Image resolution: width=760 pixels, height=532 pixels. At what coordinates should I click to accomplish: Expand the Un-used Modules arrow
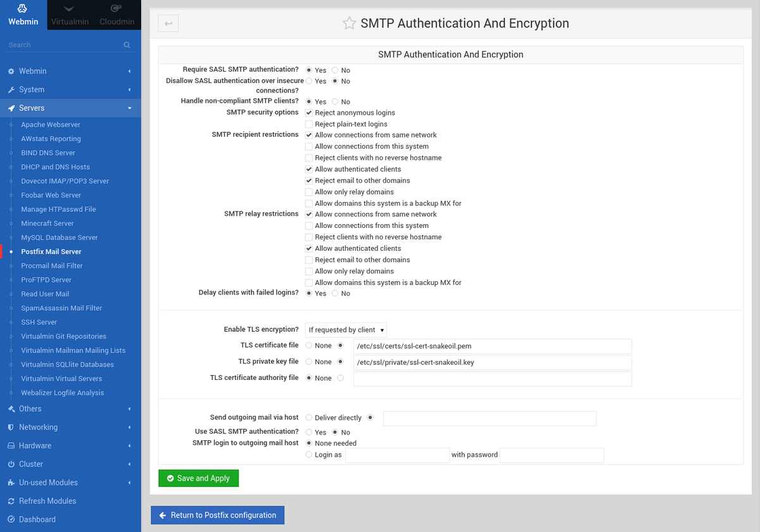[x=129, y=483]
